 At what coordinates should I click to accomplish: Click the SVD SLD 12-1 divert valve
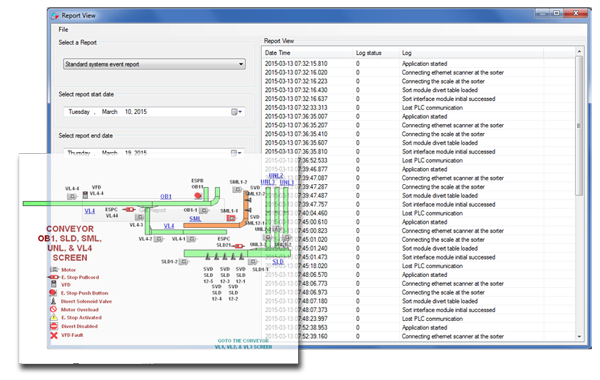pyautogui.click(x=241, y=256)
